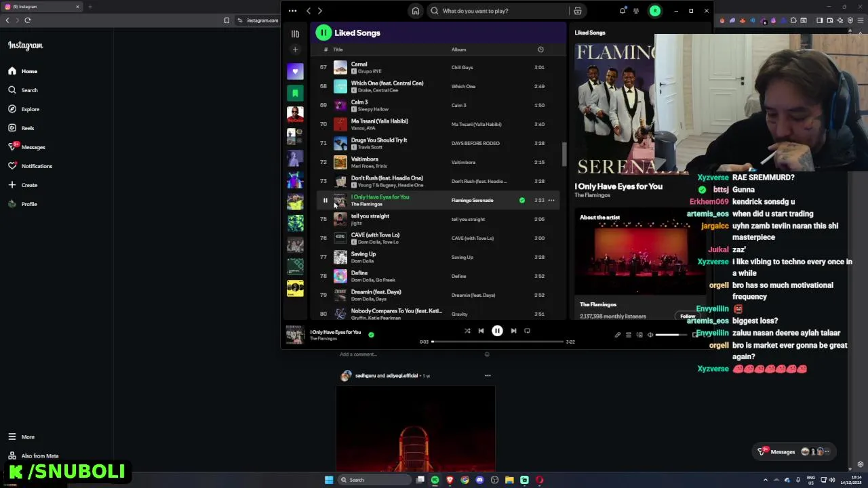Image resolution: width=868 pixels, height=488 pixels.
Task: Open Liked Songs heart playlist in sidebar
Action: click(x=295, y=71)
